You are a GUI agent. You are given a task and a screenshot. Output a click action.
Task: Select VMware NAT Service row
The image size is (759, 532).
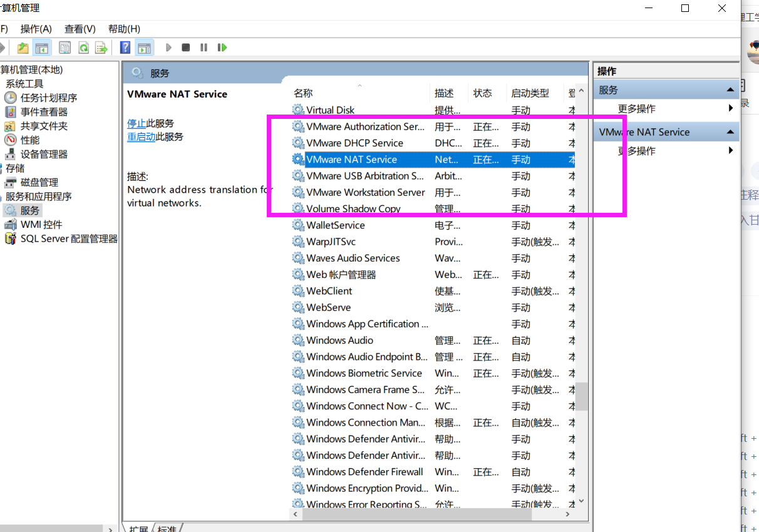pos(433,160)
